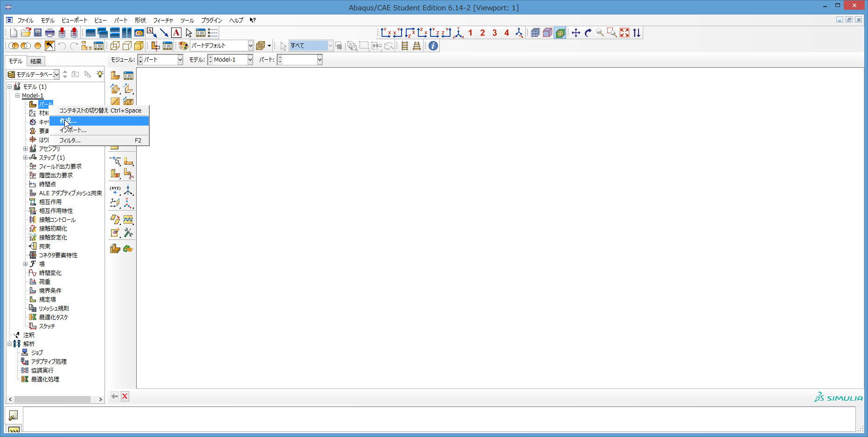Screen dimensions: 868x437
Task: Open the Part selector dropdown
Action: coord(319,60)
